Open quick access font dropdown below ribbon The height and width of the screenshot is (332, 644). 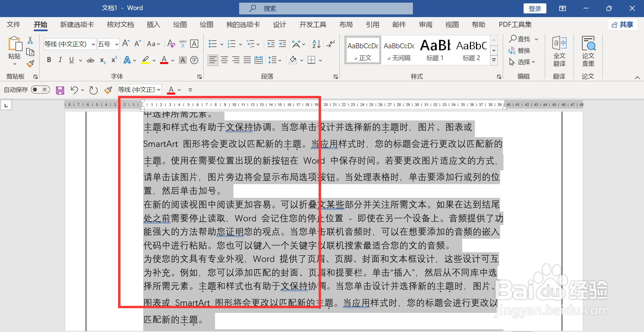coord(159,90)
